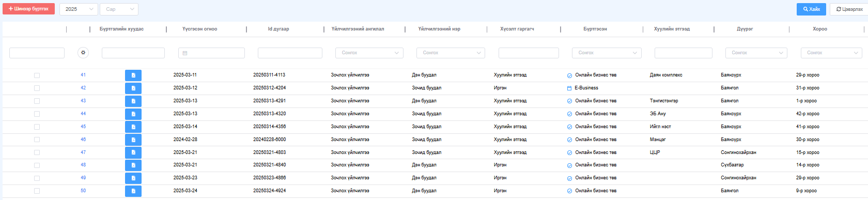Image resolution: width=868 pixels, height=200 pixels.
Task: Click the gear settings icon in filter row
Action: click(x=83, y=53)
